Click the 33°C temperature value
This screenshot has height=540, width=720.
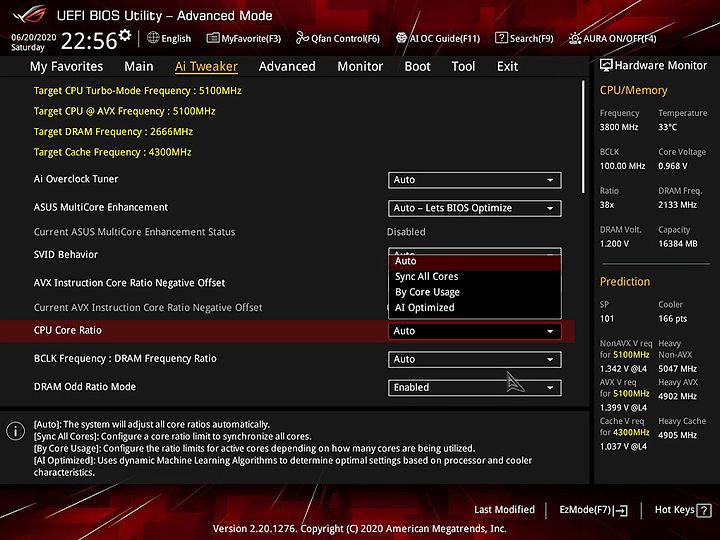[668, 127]
